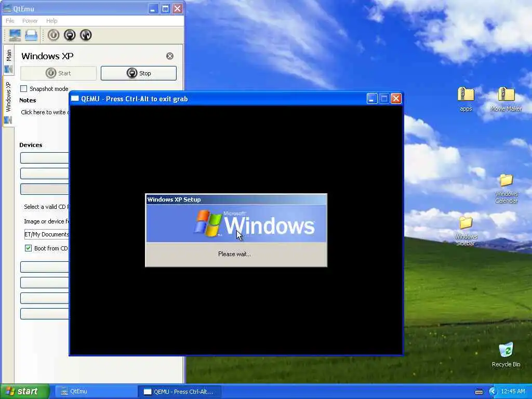Click the restart machine toolbar icon
Viewport: 532px width, 399px height.
coord(86,35)
